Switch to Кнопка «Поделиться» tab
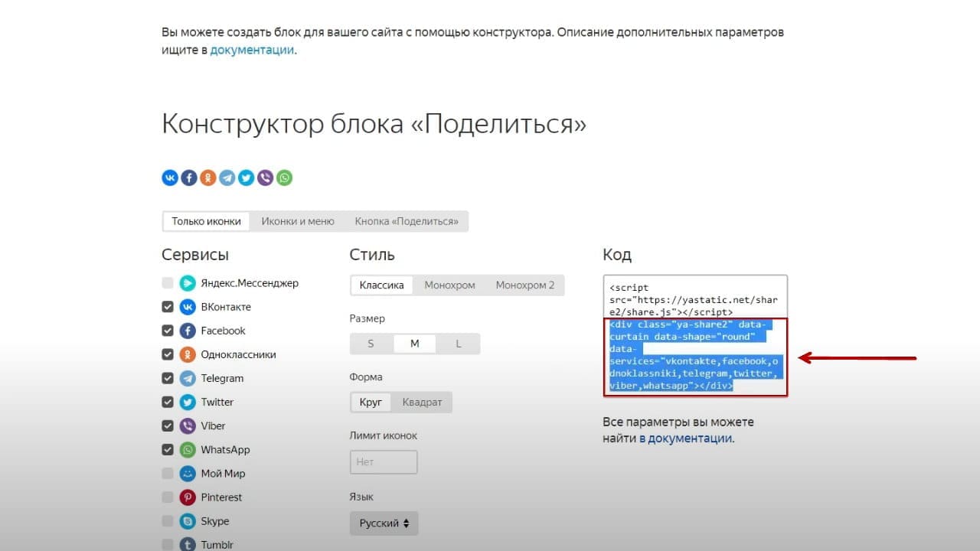The image size is (980, 551). pos(407,221)
